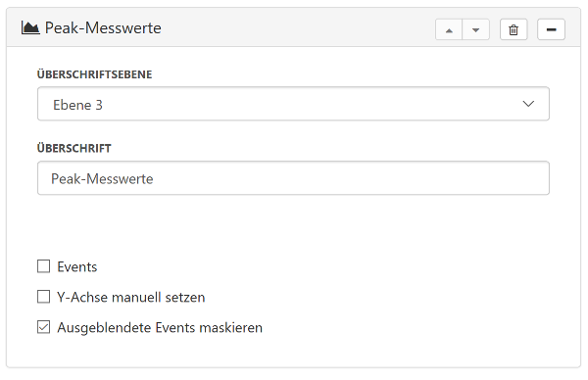Click the ÜBERSCHRIFTSEBENE field label
Image resolution: width=588 pixels, height=380 pixels.
coord(94,74)
